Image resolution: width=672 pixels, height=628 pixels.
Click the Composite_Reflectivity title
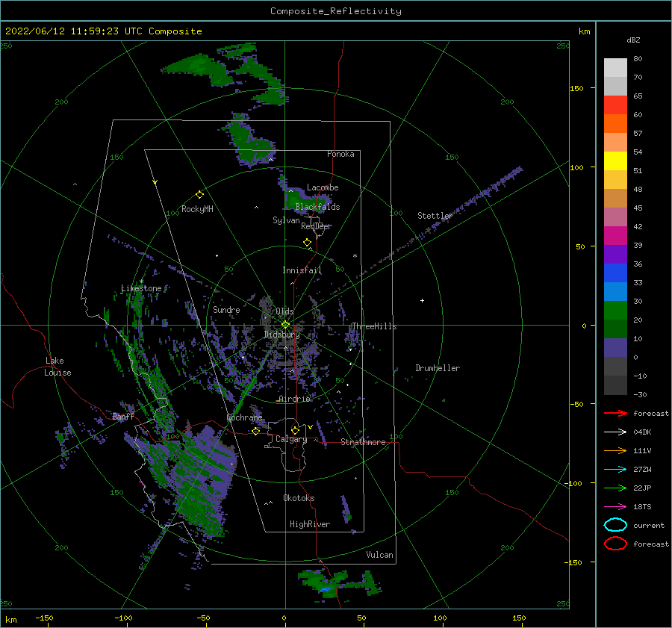point(336,11)
